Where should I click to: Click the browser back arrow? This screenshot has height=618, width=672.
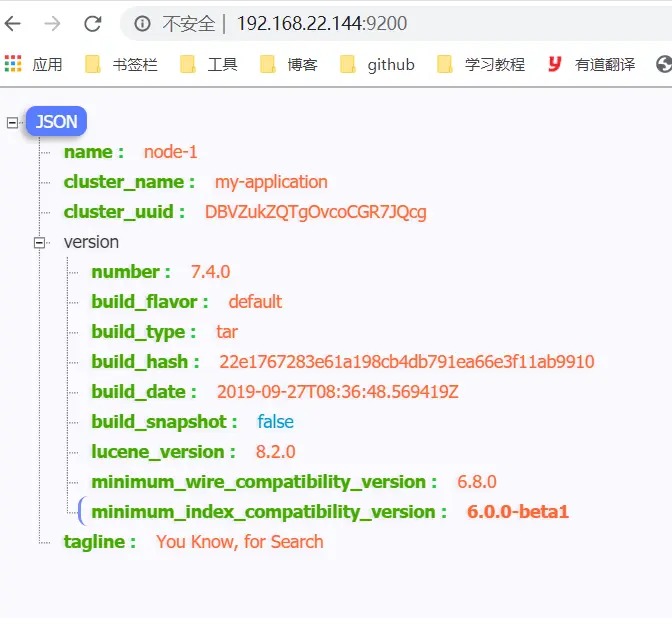12,24
